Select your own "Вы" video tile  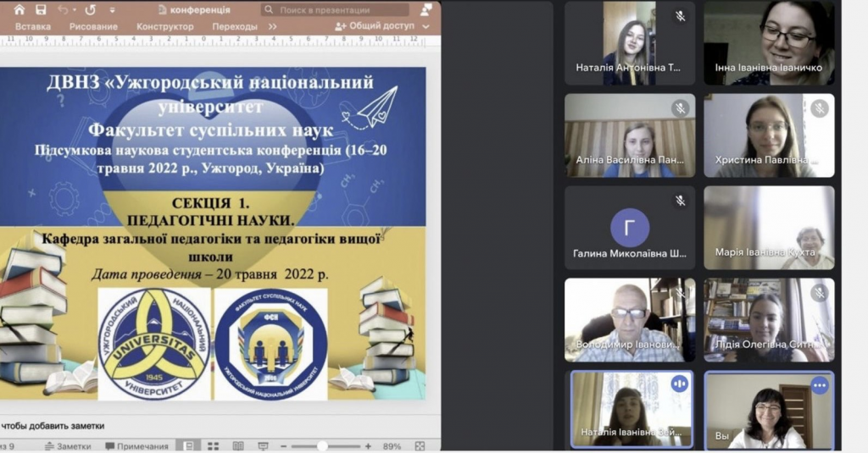click(769, 410)
